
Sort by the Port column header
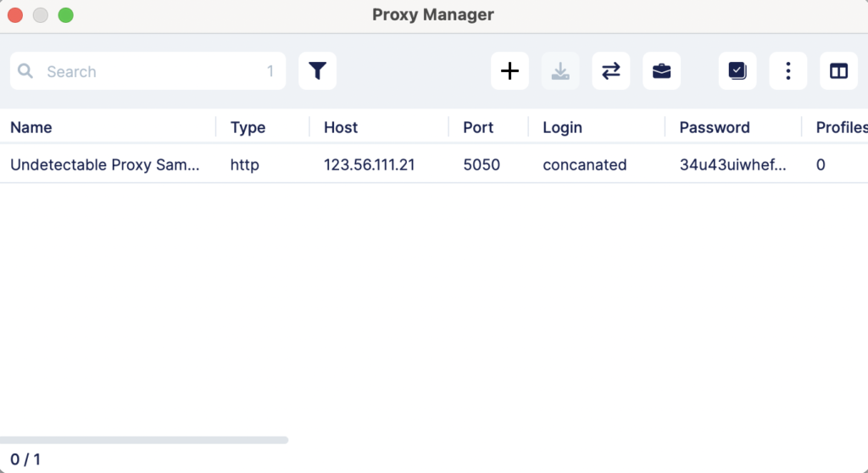(478, 127)
